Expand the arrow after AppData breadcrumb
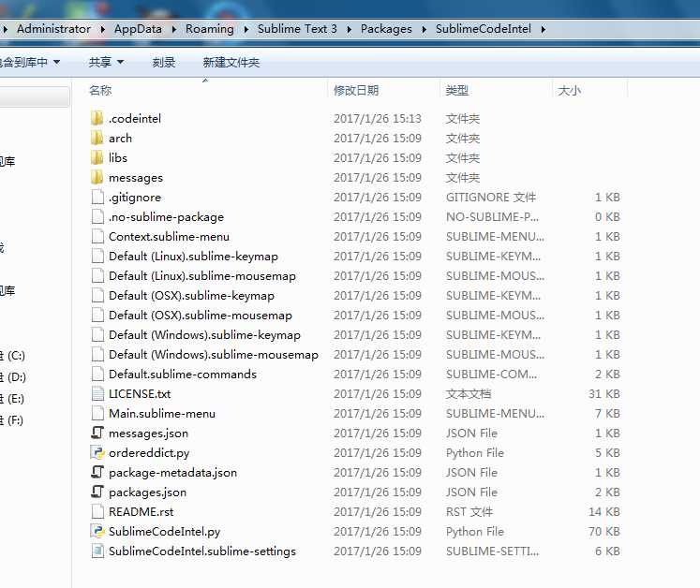 click(x=173, y=29)
